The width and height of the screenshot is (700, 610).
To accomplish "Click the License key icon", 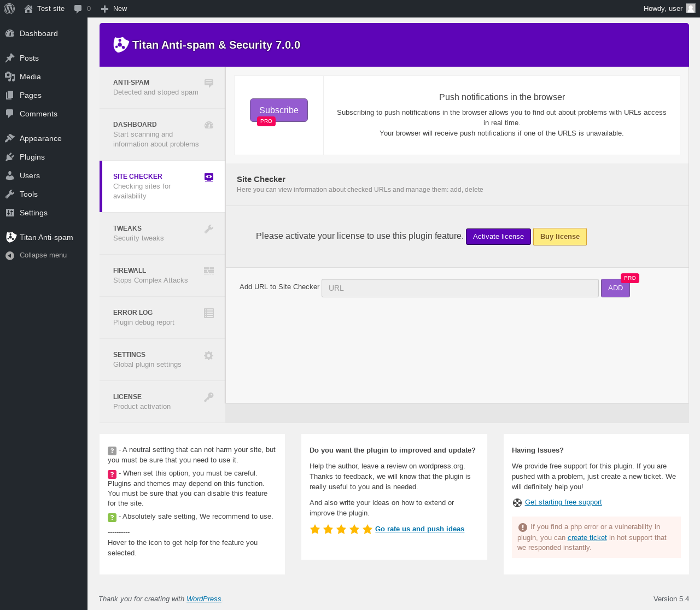I will pos(209,397).
